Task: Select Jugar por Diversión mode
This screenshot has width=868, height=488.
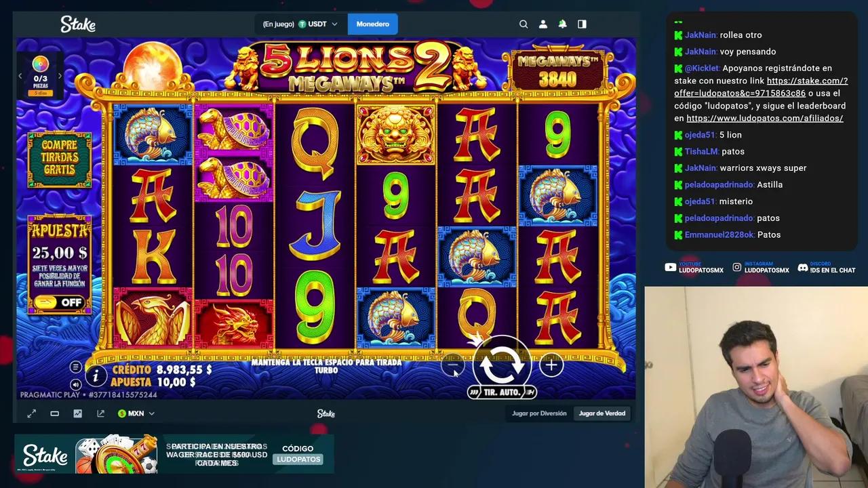Action: pyautogui.click(x=539, y=413)
